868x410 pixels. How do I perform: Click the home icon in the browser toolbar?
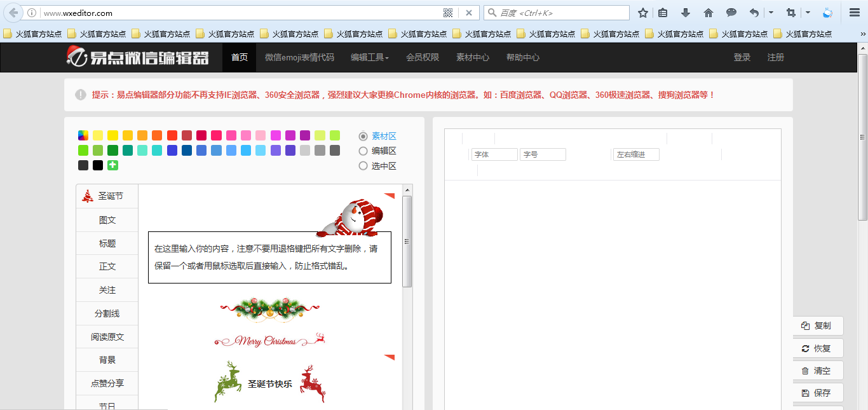pos(709,13)
